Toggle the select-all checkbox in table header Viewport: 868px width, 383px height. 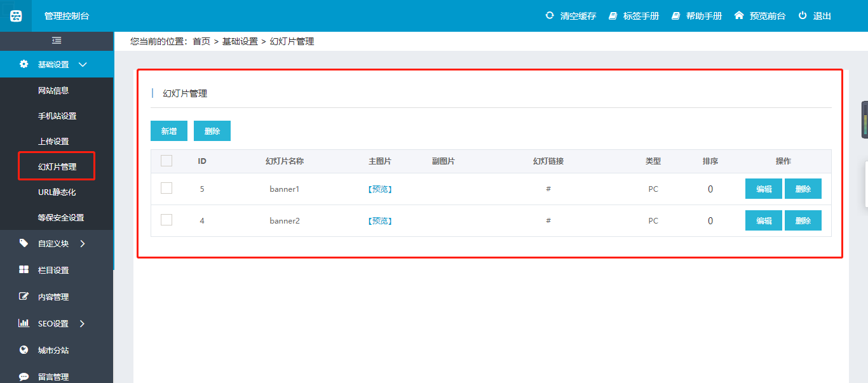166,161
